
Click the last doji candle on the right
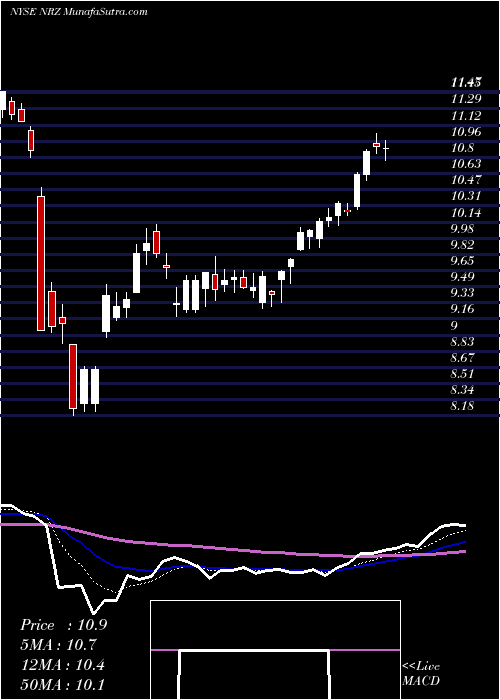385,149
